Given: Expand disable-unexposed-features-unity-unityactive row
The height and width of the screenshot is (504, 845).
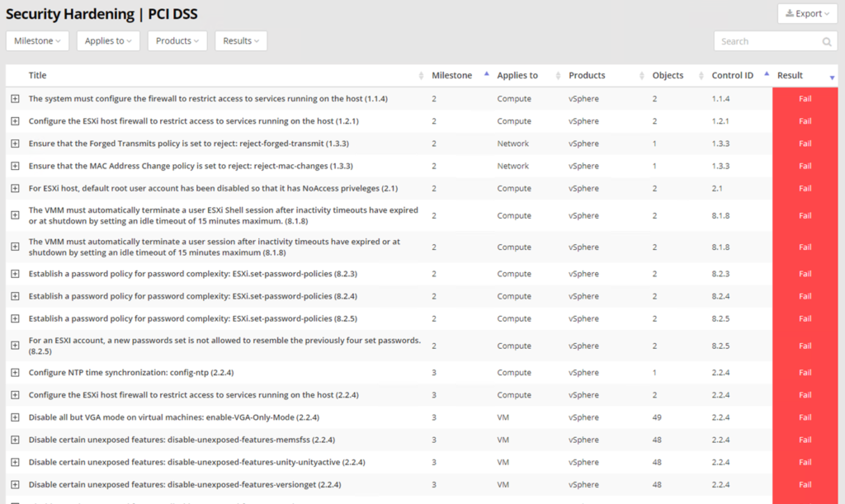Looking at the screenshot, I should [x=15, y=463].
